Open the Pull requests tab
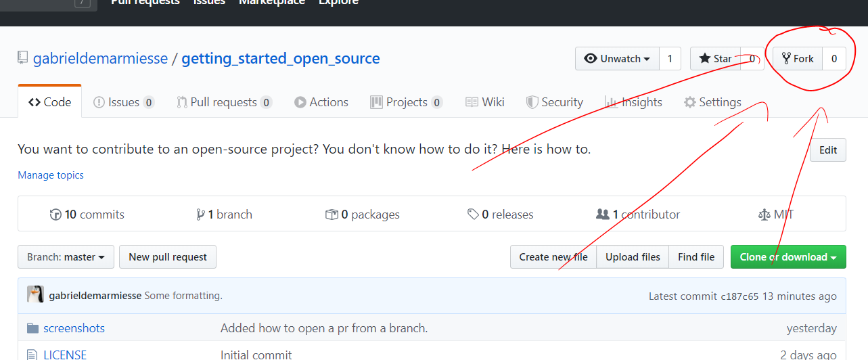 (x=224, y=102)
